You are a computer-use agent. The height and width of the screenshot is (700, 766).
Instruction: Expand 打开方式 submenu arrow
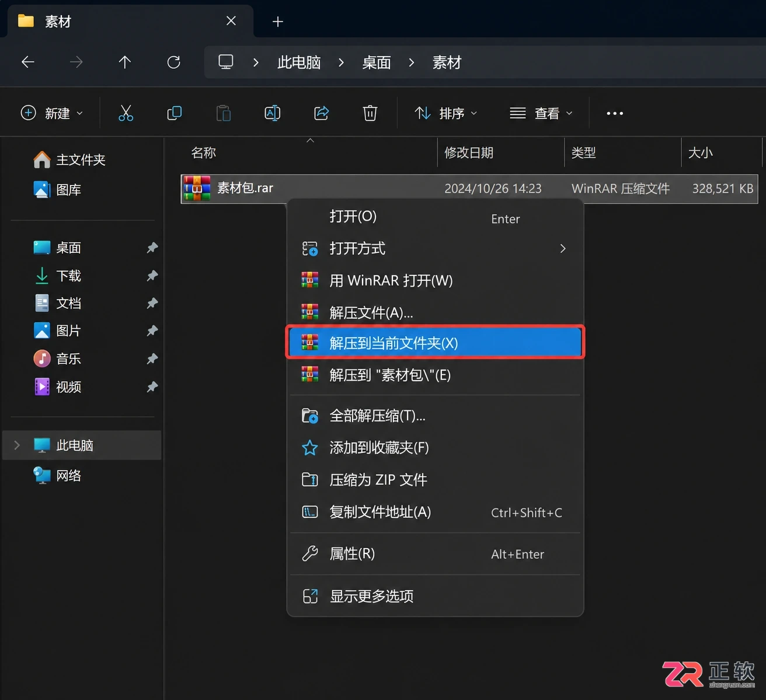point(563,249)
